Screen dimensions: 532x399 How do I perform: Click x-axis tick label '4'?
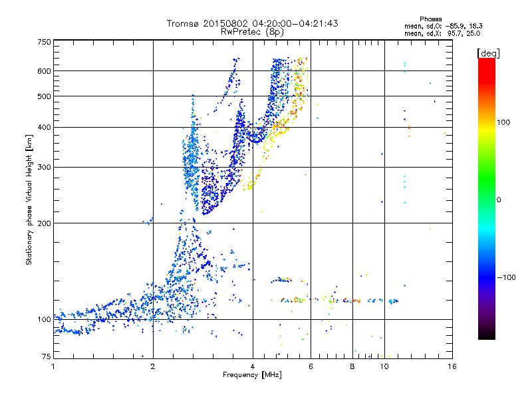point(253,366)
